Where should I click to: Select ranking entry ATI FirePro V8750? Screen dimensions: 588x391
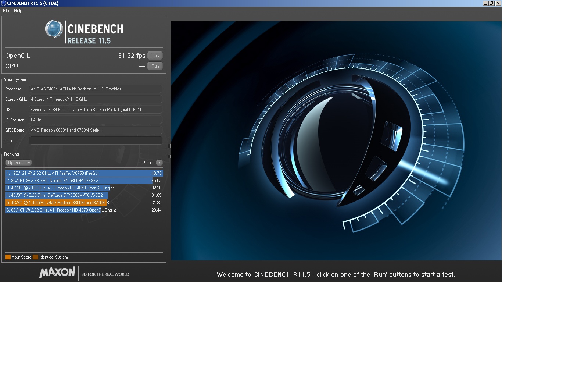click(84, 173)
